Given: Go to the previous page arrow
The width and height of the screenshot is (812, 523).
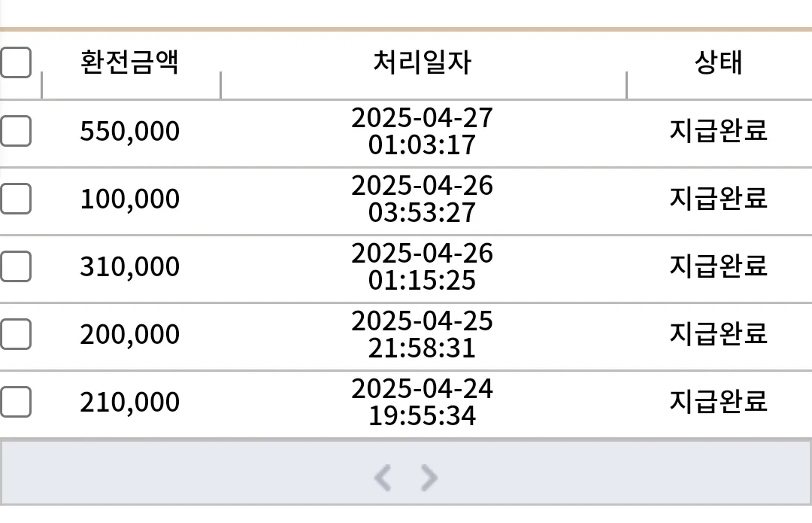Looking at the screenshot, I should [x=383, y=477].
